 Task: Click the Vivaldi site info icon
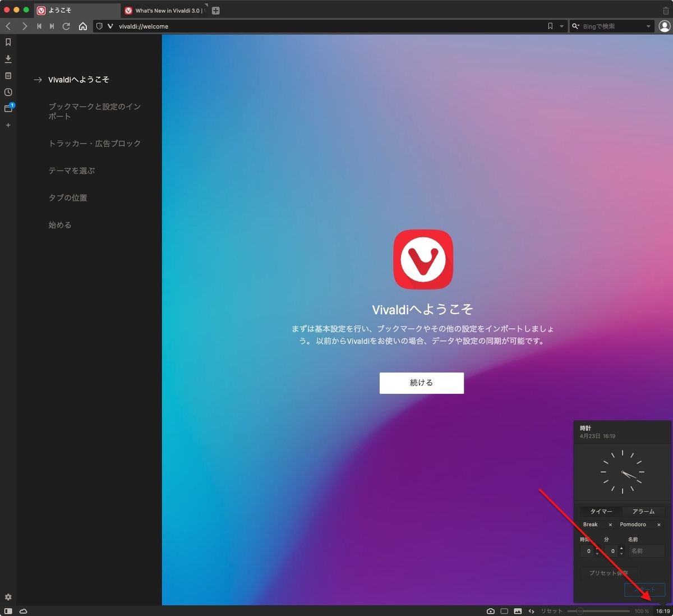click(110, 26)
